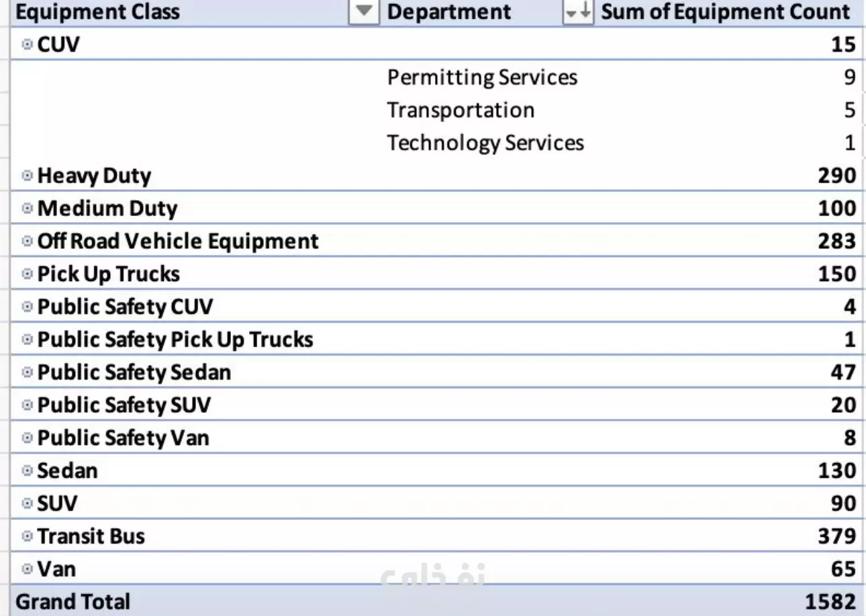Image resolution: width=866 pixels, height=616 pixels.
Task: Expand the Transit Bus group
Action: click(27, 537)
